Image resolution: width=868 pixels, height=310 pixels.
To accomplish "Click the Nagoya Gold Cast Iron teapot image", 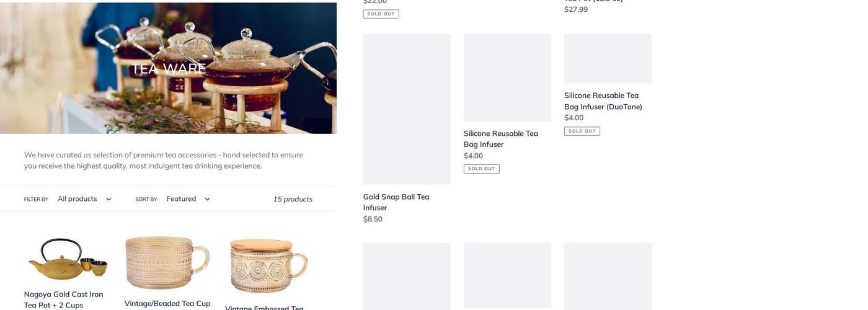I will tap(66, 259).
